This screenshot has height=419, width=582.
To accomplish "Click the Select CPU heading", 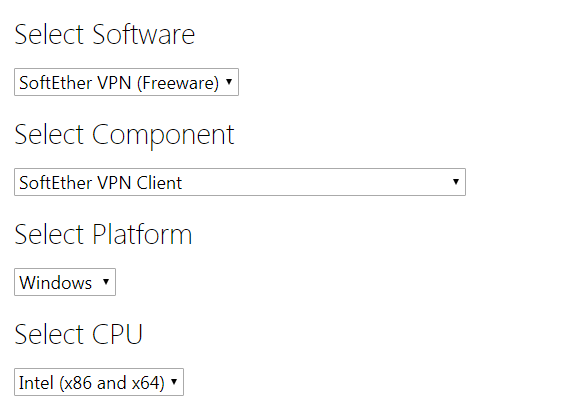I will (78, 334).
